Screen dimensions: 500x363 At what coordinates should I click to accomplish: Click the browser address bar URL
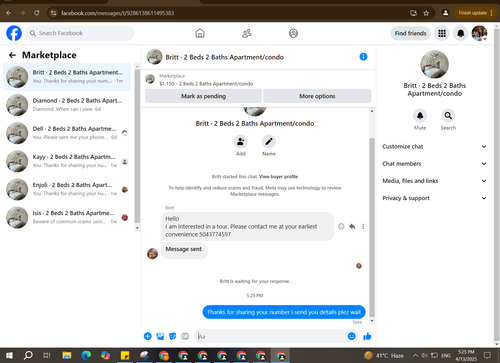[x=117, y=13]
